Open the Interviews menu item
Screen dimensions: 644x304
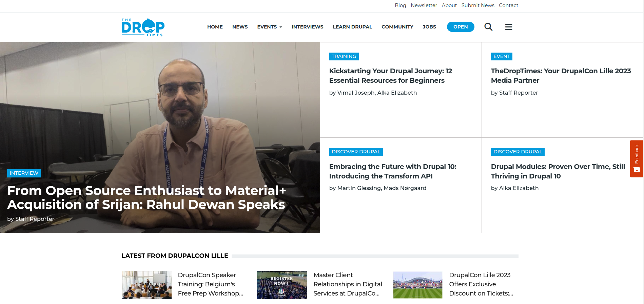[x=307, y=27]
